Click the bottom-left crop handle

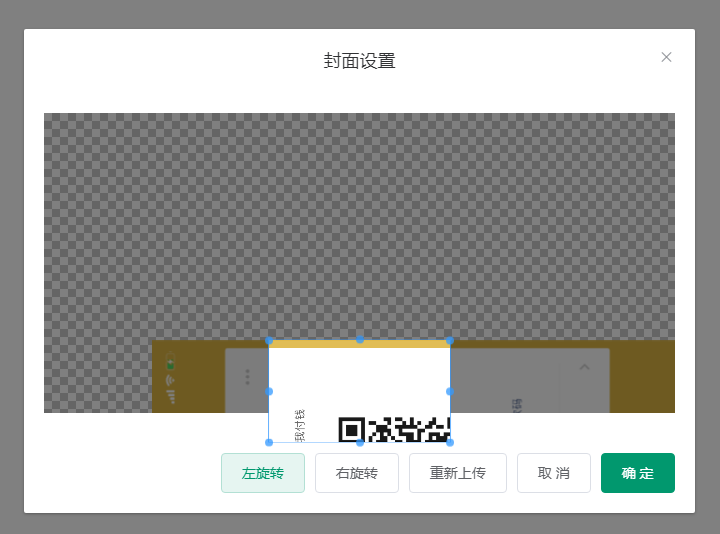[x=269, y=442]
